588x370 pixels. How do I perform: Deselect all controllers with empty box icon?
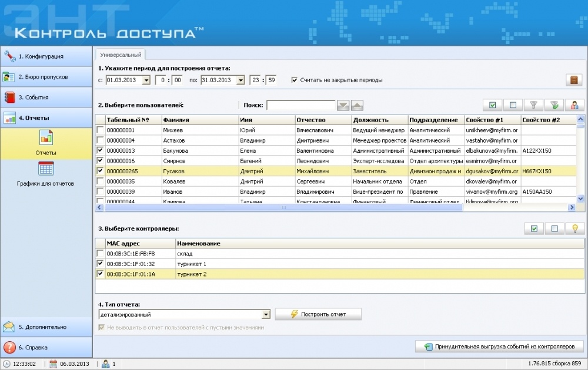[x=553, y=228]
